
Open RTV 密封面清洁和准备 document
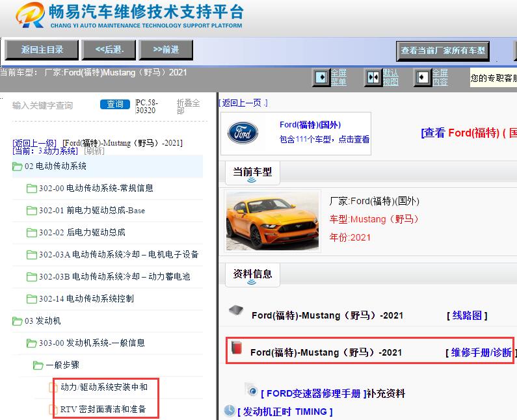pos(103,409)
